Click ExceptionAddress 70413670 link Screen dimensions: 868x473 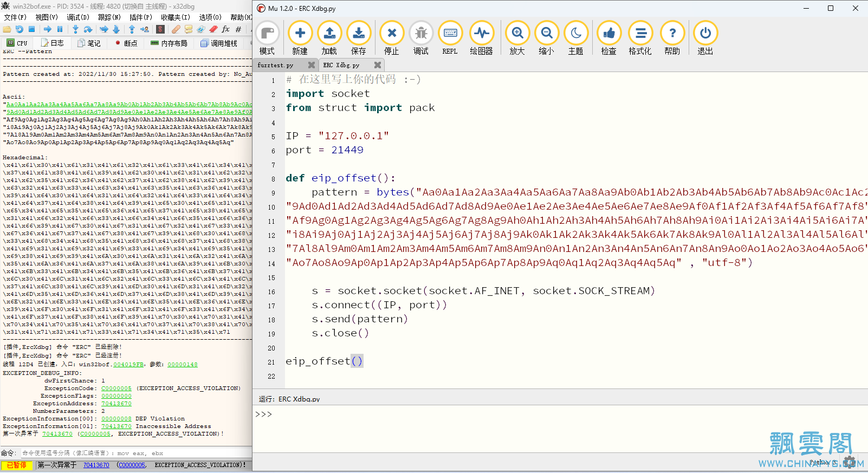116,404
